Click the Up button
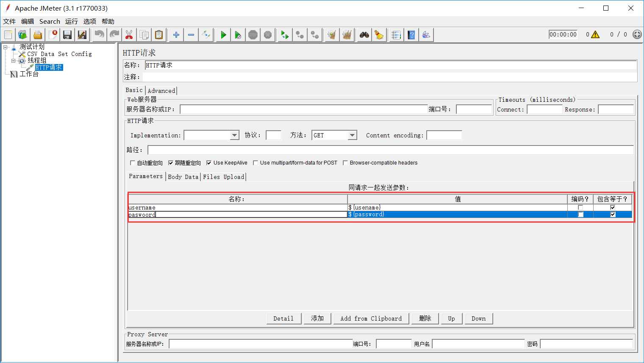Viewport: 644px width, 363px height. pos(452,318)
